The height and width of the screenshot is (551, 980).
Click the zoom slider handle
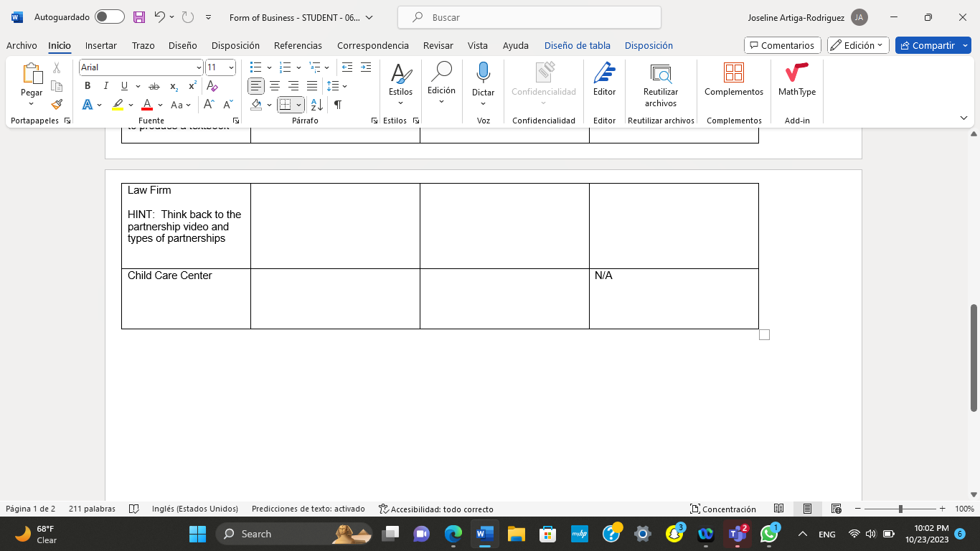[900, 509]
